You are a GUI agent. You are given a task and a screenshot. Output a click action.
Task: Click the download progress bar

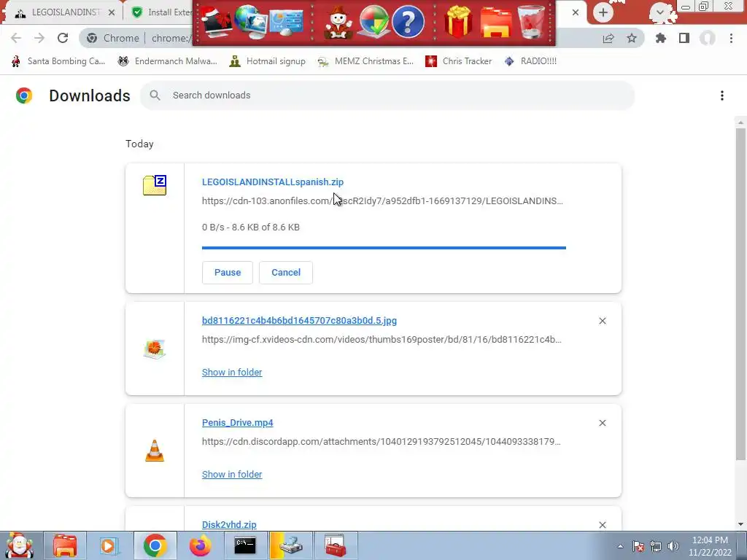click(384, 248)
